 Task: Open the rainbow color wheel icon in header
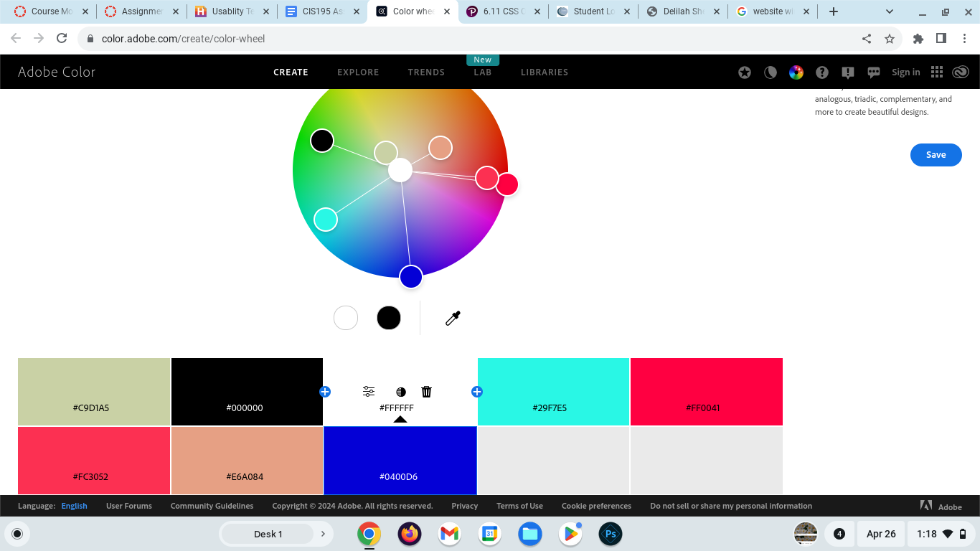coord(796,72)
